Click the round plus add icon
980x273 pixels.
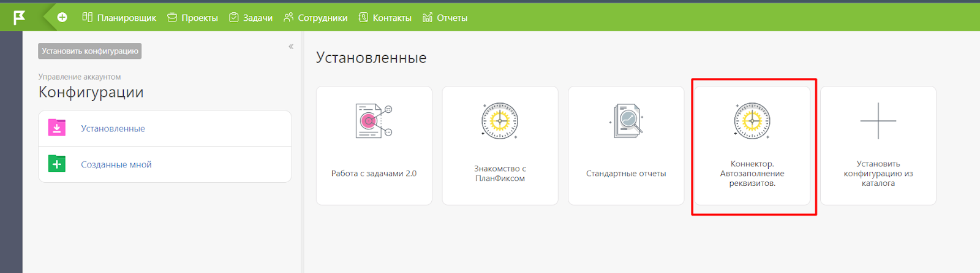click(x=62, y=17)
